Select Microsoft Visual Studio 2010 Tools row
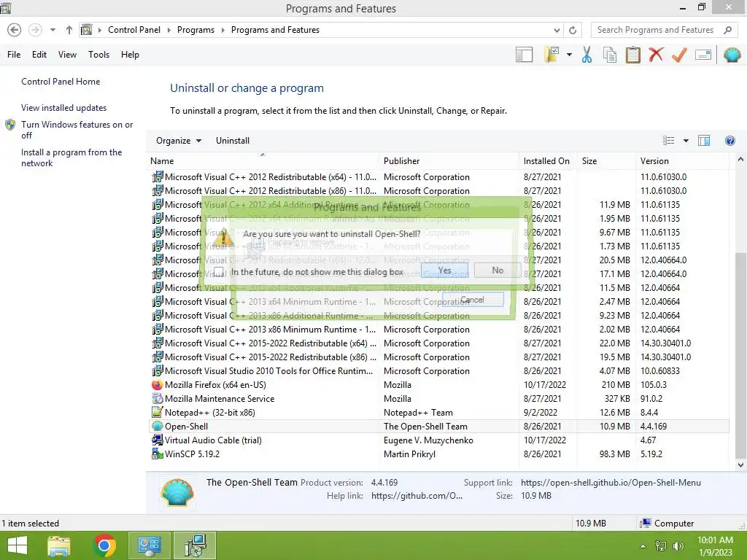This screenshot has height=560, width=747. coord(440,371)
